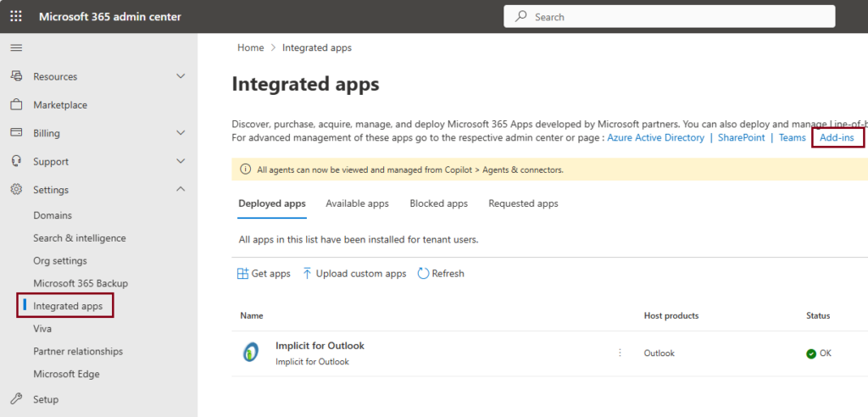The image size is (868, 417).
Task: Open Marketplace in sidebar
Action: (x=60, y=104)
